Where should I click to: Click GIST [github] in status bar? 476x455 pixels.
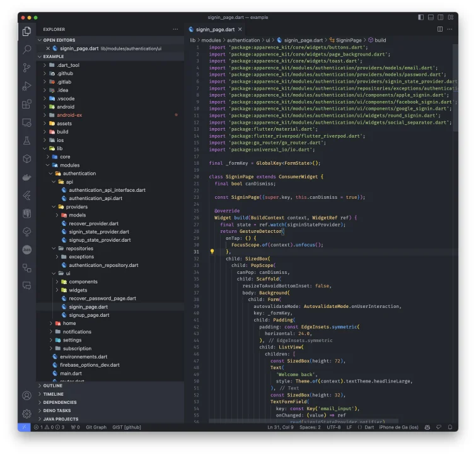[x=127, y=427]
